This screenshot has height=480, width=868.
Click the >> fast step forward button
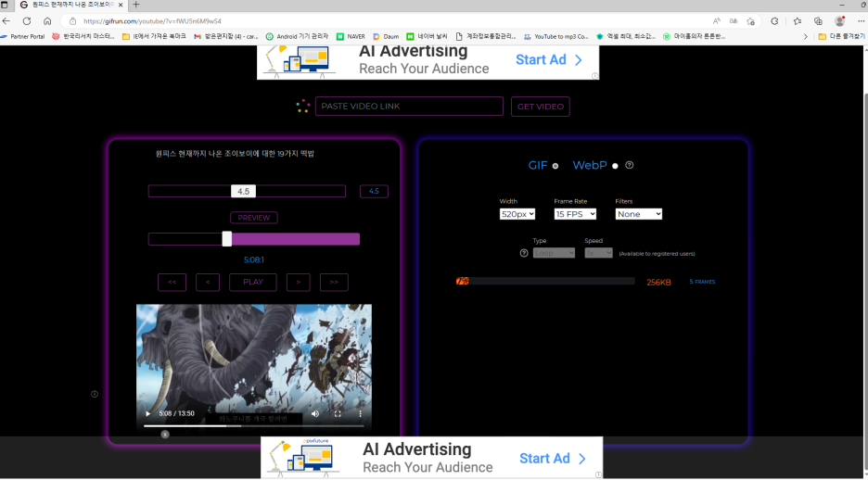[x=334, y=282]
